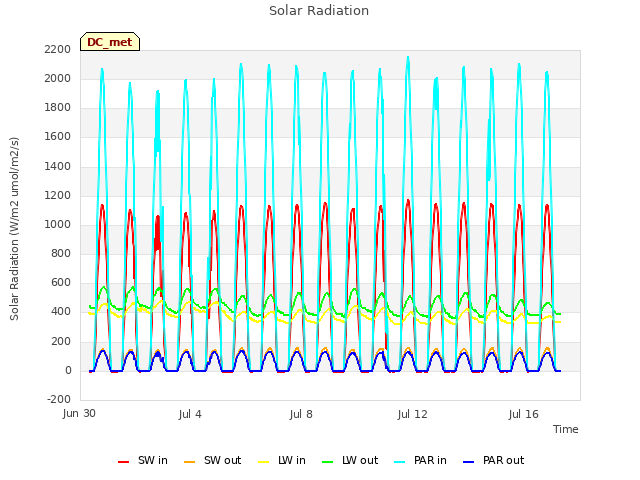
Task: Click the 1800 y-axis tick label
Action: click(58, 108)
